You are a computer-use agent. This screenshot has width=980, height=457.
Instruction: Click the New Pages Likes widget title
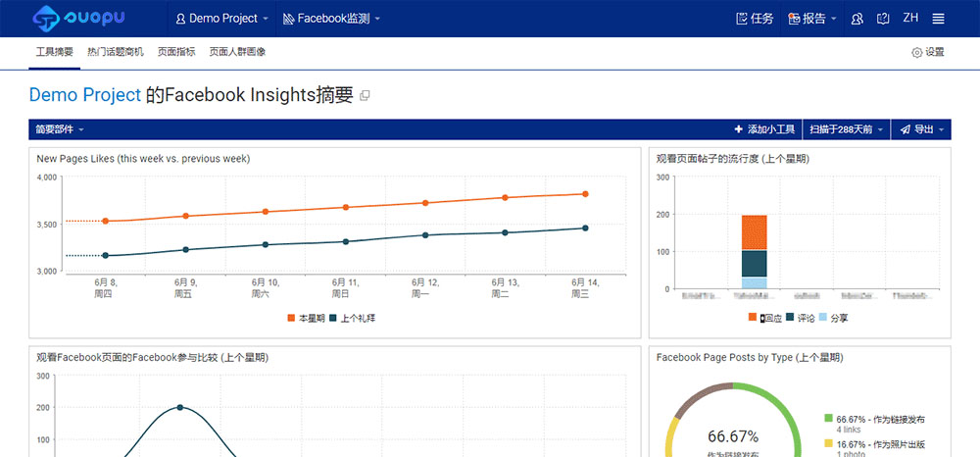tap(143, 159)
